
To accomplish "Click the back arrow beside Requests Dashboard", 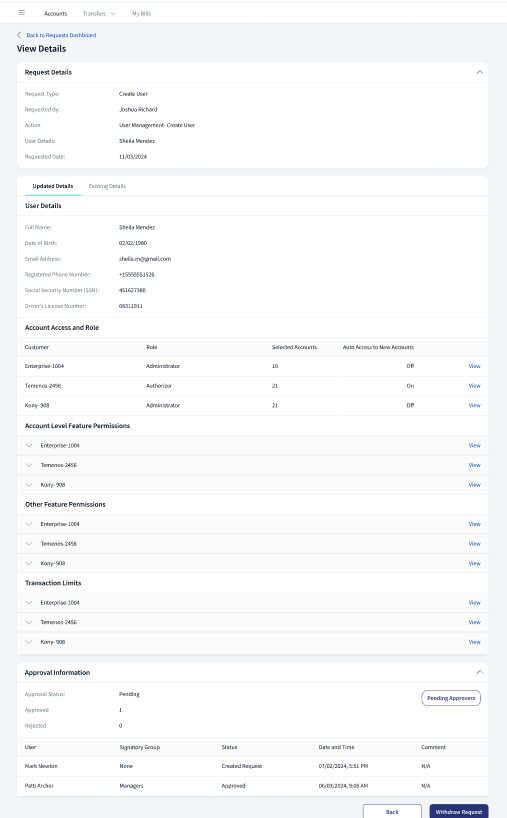I will point(19,35).
